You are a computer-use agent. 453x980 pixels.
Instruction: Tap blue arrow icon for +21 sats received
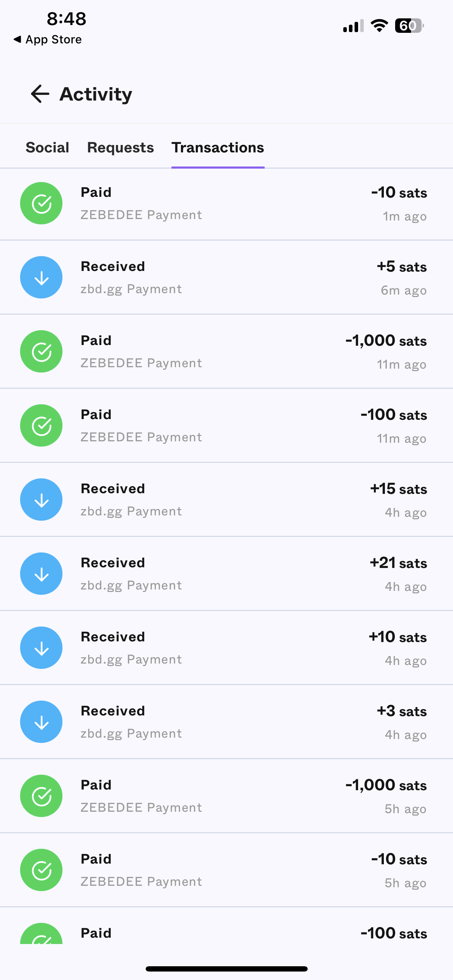click(x=41, y=574)
